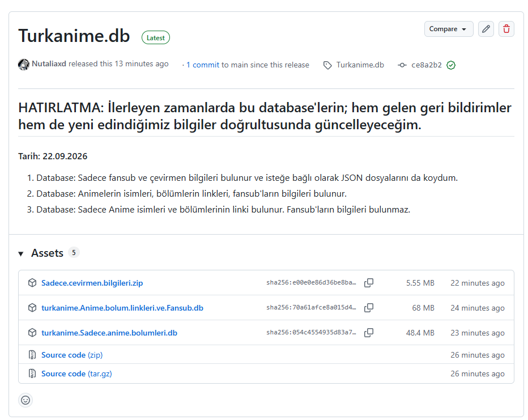
Task: Click the 24 minutes ago timestamp
Action: pos(478,308)
